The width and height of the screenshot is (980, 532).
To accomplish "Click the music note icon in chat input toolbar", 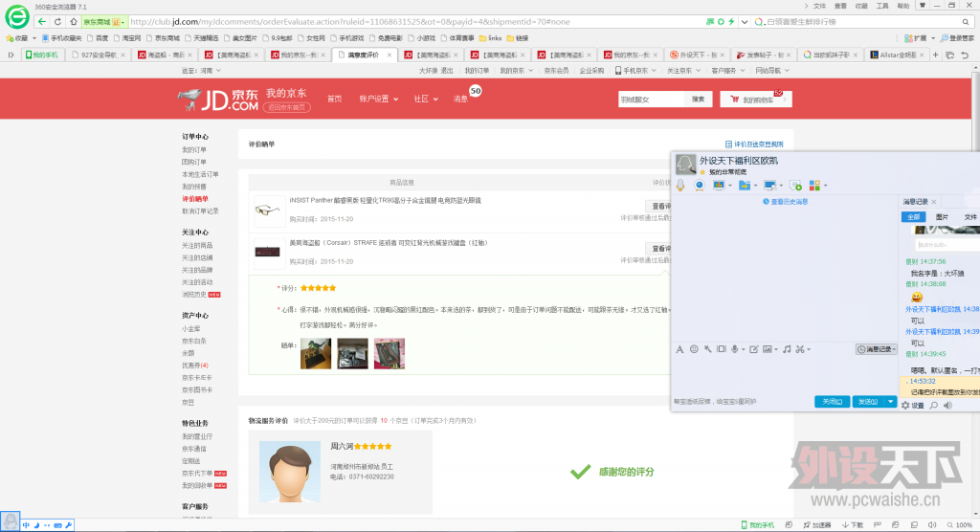I will point(787,349).
